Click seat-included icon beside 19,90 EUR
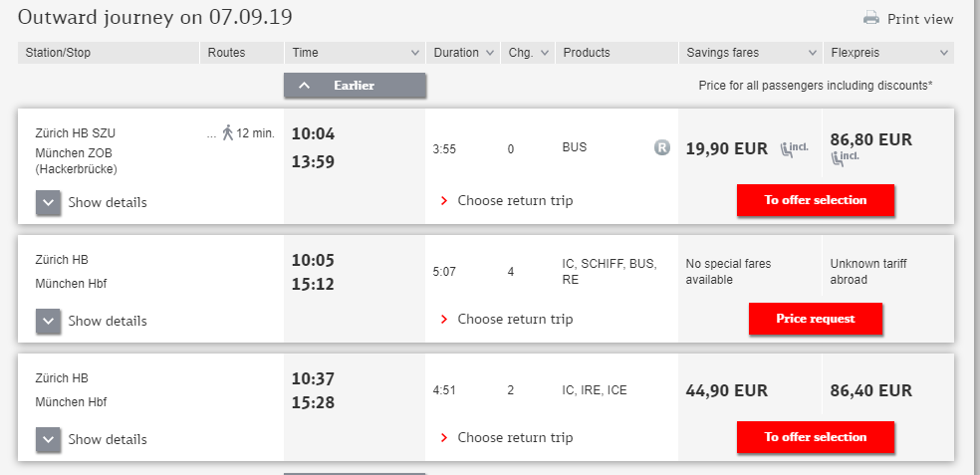This screenshot has height=475, width=980. coord(794,149)
